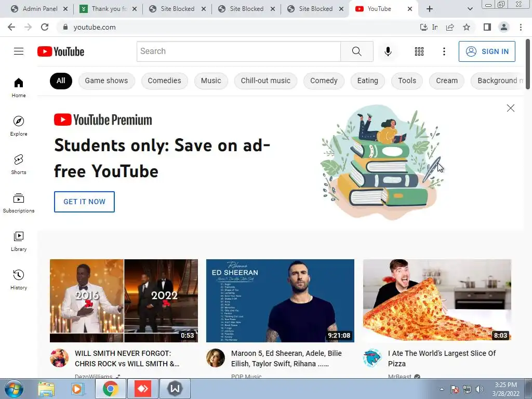The height and width of the screenshot is (399, 532).
Task: Open the YouTube hamburger guide menu
Action: (19, 51)
